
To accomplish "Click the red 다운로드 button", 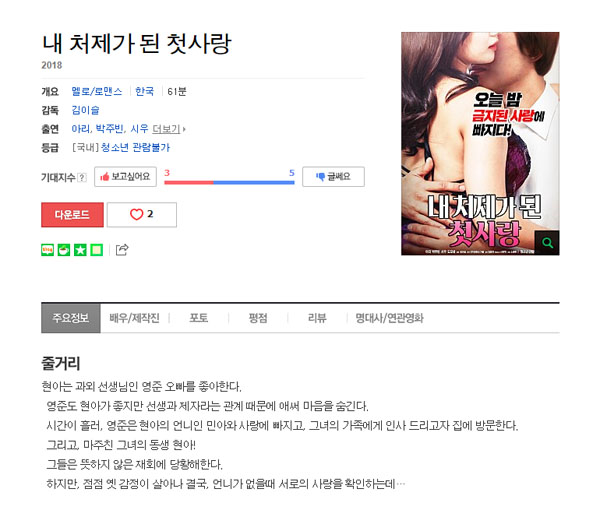I will pos(72,215).
